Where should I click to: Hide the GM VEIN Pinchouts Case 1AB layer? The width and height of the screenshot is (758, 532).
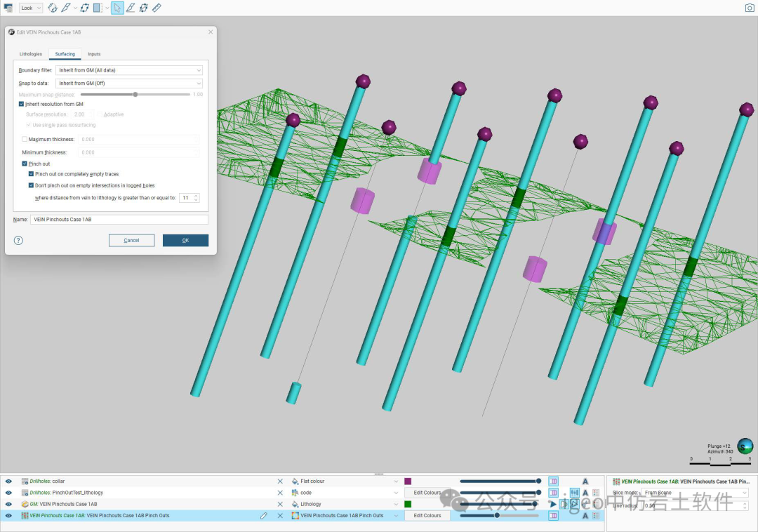(x=8, y=504)
